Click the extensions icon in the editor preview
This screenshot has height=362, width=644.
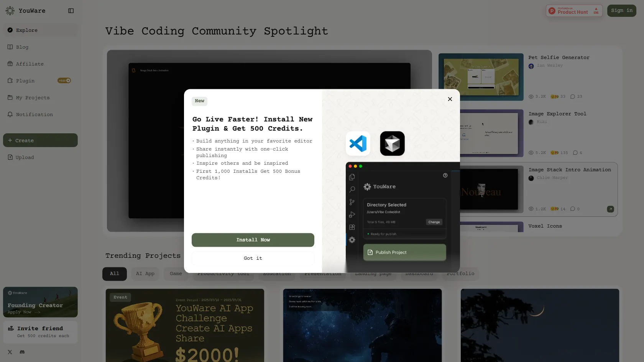coord(352,227)
